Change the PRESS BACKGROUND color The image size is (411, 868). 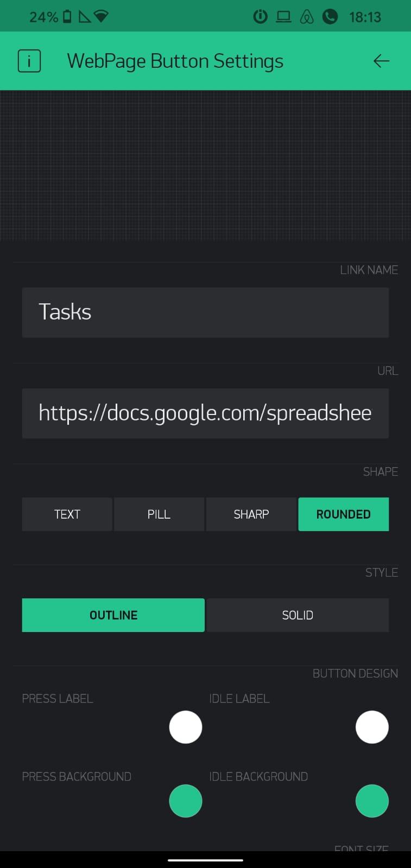tap(185, 801)
